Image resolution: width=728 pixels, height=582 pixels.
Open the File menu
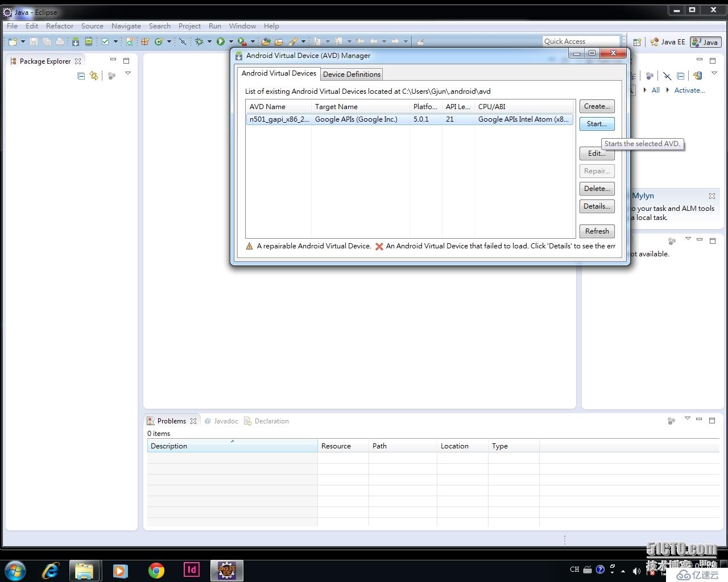point(12,26)
